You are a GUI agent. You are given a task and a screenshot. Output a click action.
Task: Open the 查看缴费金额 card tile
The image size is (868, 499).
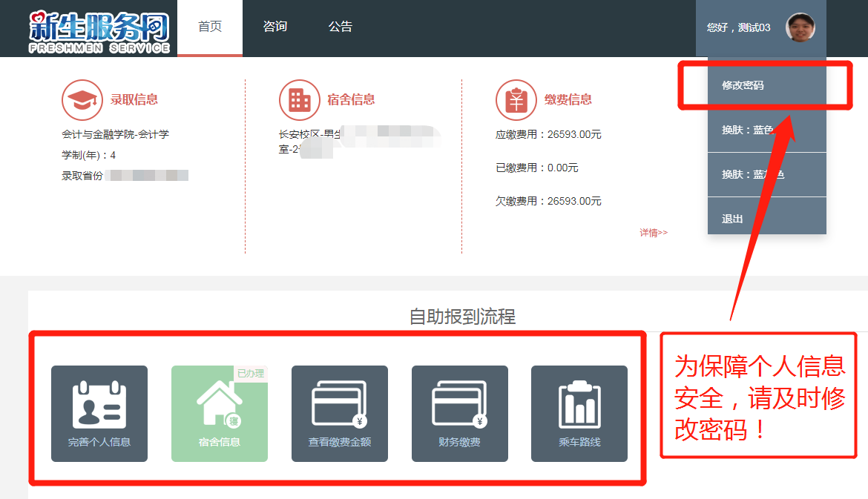(339, 414)
